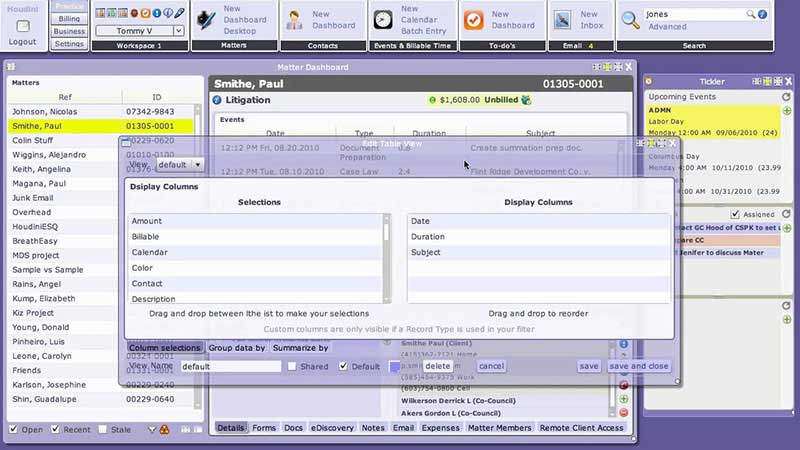Uncheck the Recent matters filter
Screen dimensions: 800x450
point(55,429)
